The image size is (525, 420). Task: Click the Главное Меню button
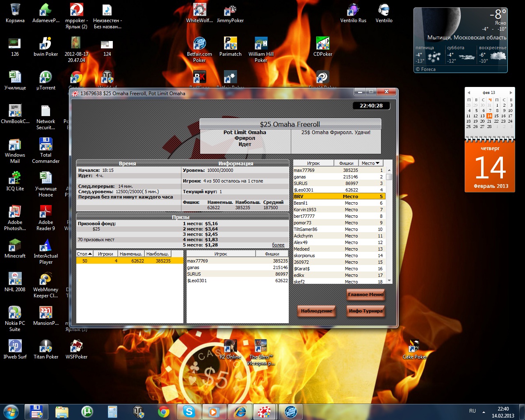click(365, 294)
